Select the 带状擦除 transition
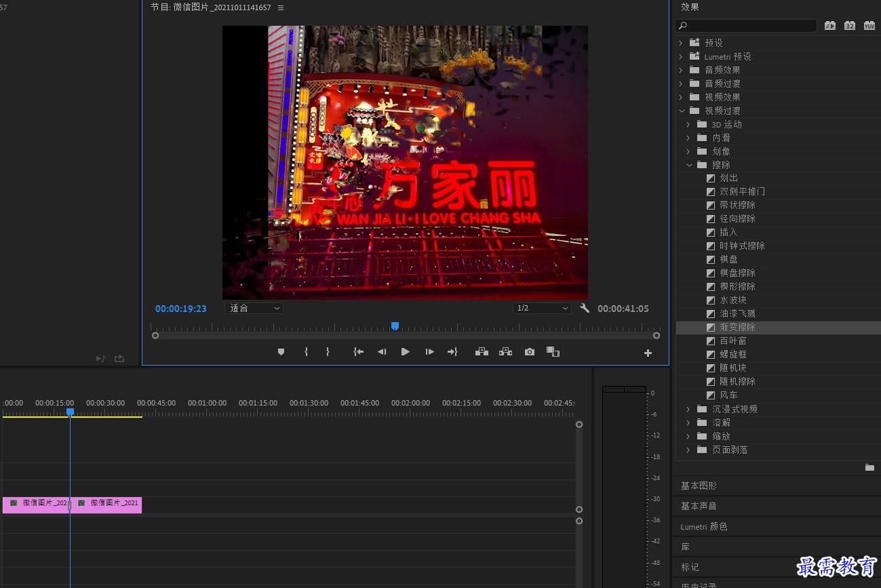The height and width of the screenshot is (588, 881). coord(737,205)
